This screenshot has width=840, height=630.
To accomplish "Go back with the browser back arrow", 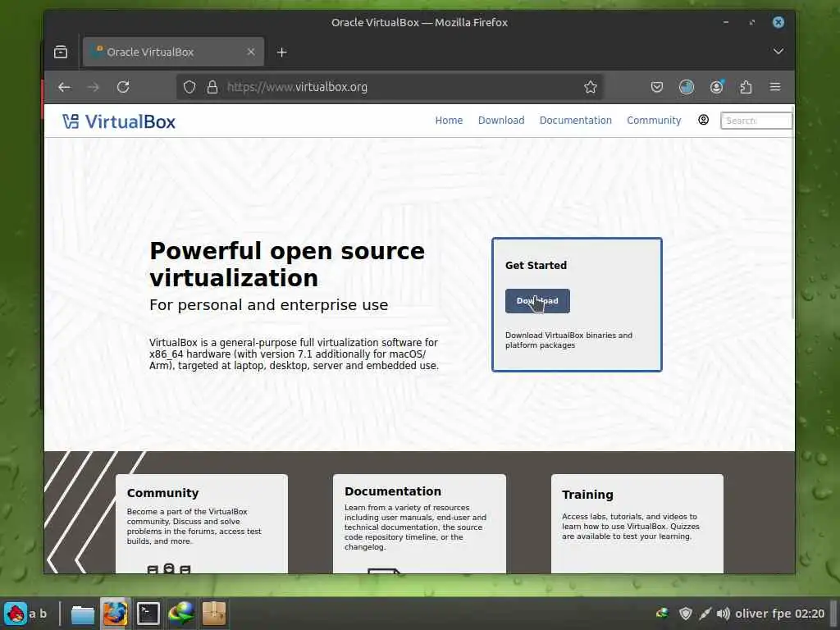I will pos(64,87).
